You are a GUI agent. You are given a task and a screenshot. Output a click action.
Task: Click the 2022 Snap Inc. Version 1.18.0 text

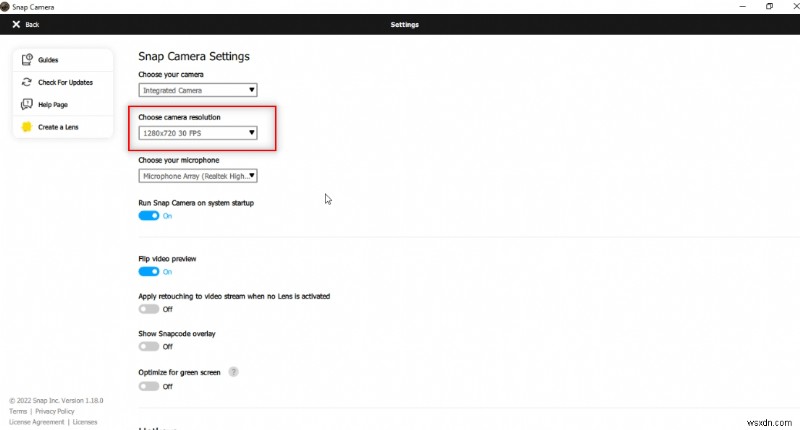[x=56, y=400]
